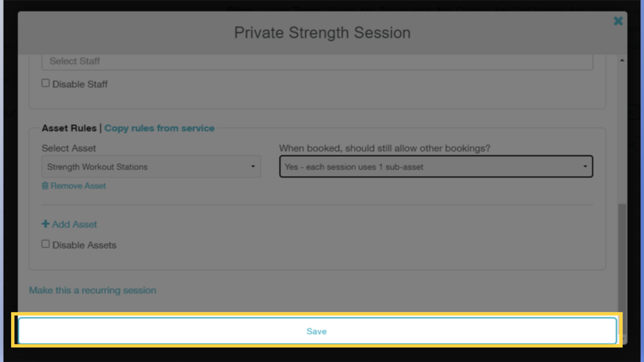This screenshot has height=362, width=644.
Task: Check the Disable Staff checkbox
Action: 45,83
